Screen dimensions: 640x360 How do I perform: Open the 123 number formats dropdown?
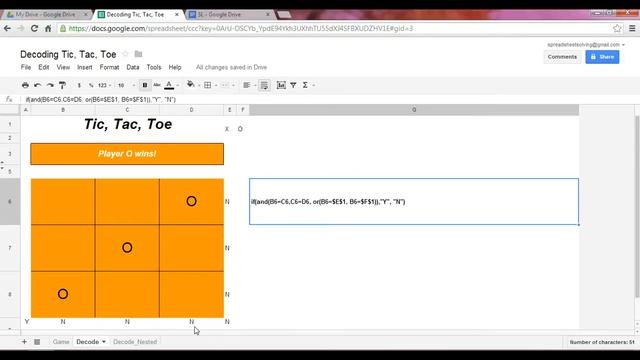[104, 85]
